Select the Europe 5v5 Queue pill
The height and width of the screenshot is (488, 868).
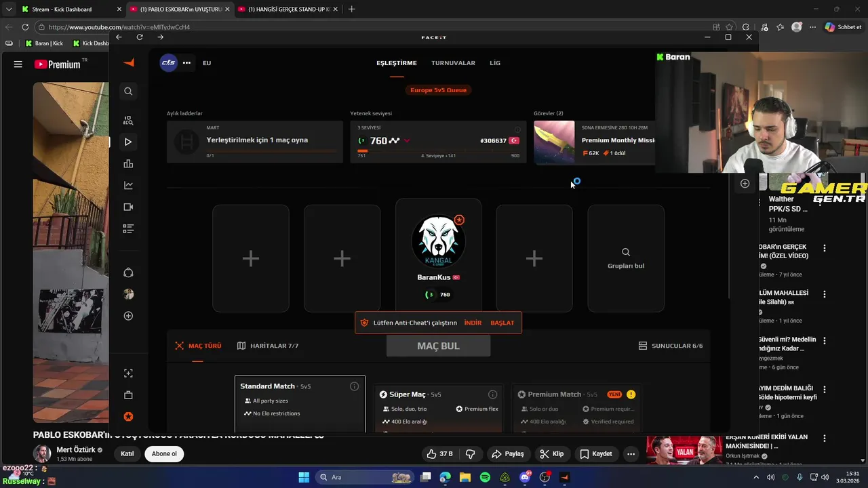438,89
